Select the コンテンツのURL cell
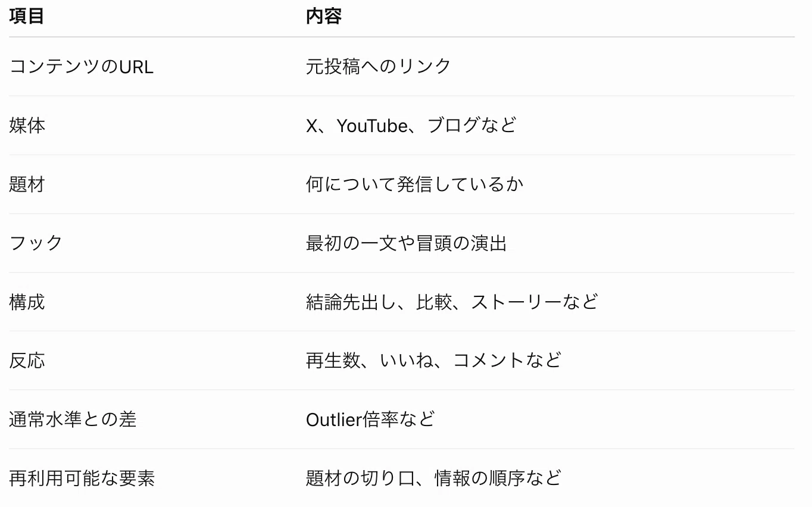812x507 pixels. pos(82,66)
